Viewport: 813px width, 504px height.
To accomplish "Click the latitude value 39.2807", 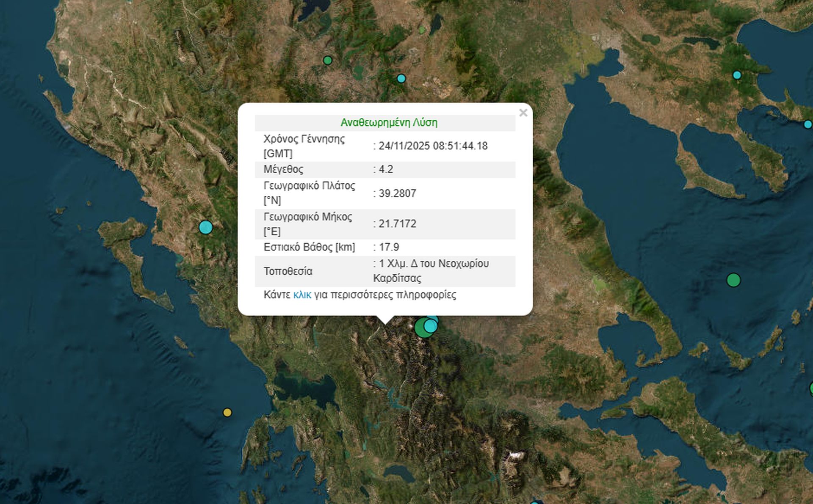I will [397, 193].
